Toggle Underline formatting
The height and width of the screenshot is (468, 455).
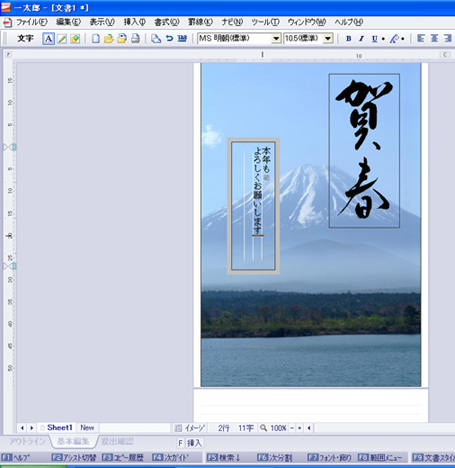tap(374, 39)
